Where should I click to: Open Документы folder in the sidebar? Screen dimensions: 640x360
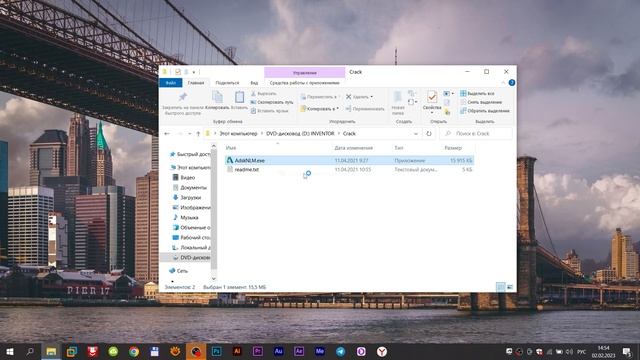coord(190,187)
